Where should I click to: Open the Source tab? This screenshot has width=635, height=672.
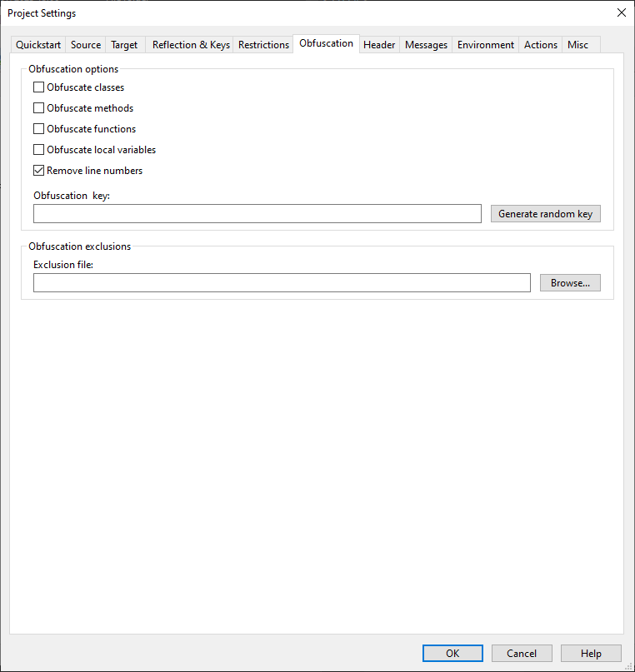click(86, 45)
